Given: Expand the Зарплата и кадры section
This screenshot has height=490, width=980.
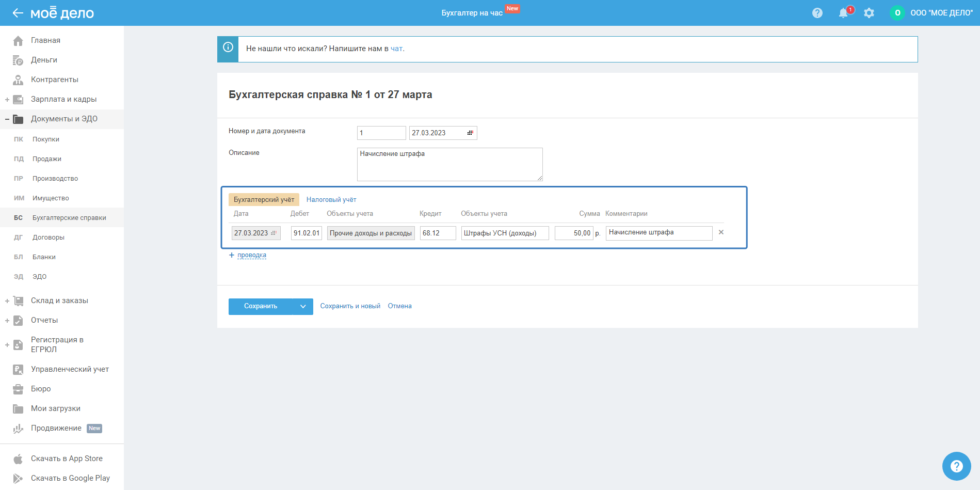Looking at the screenshot, I should (7, 100).
